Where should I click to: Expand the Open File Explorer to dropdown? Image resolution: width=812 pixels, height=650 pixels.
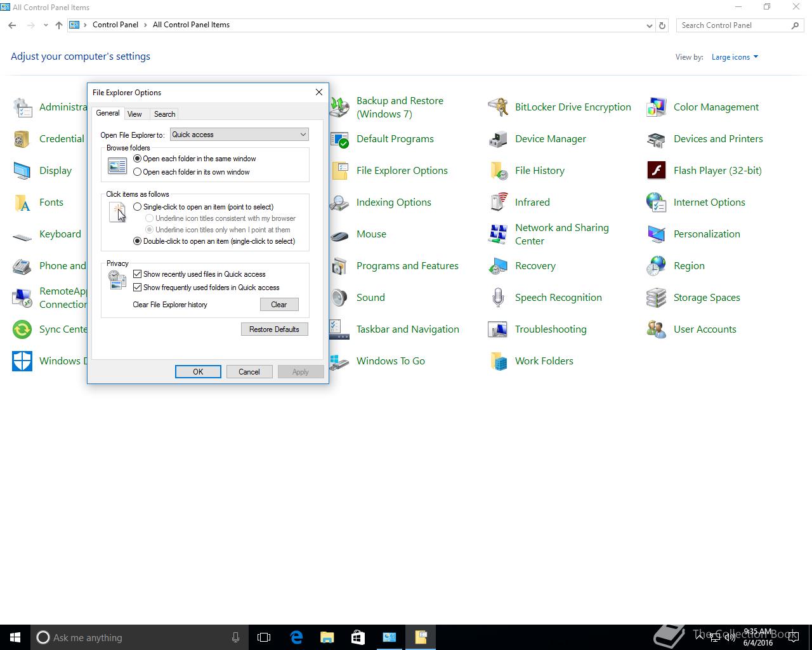[239, 135]
